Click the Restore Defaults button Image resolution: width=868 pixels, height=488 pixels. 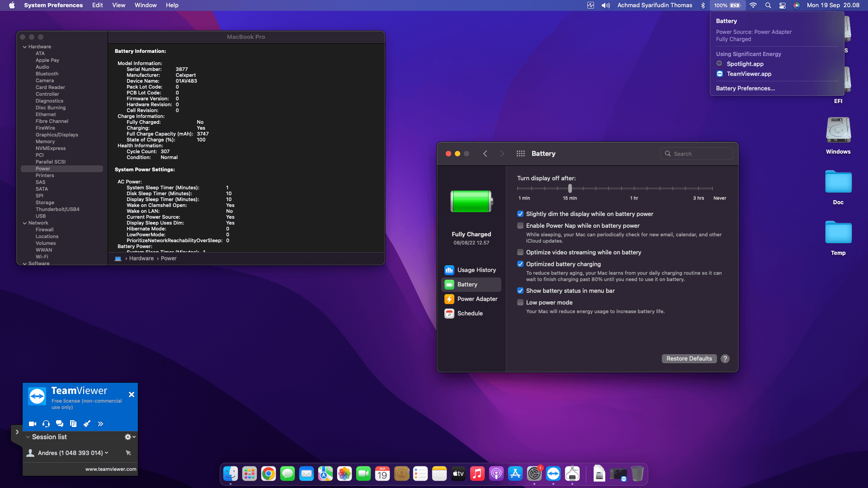(689, 358)
